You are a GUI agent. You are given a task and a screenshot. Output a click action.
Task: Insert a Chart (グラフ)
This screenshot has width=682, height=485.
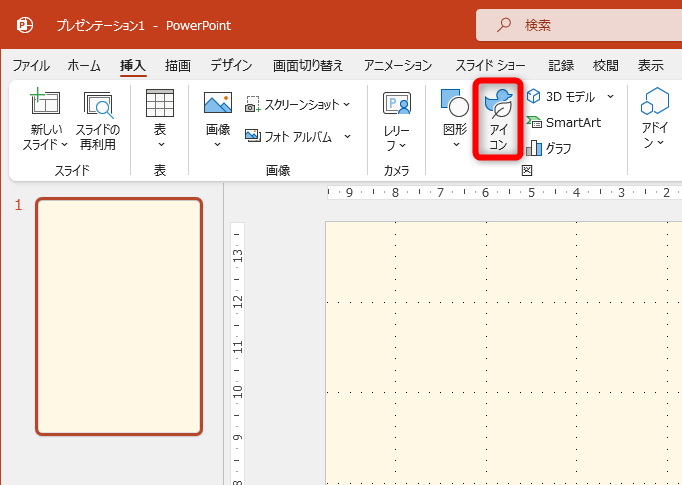click(548, 148)
